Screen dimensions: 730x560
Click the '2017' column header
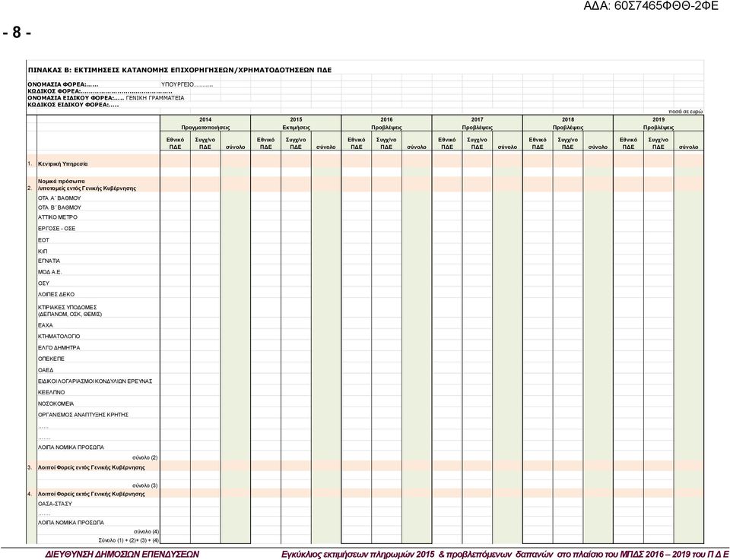pyautogui.click(x=478, y=119)
